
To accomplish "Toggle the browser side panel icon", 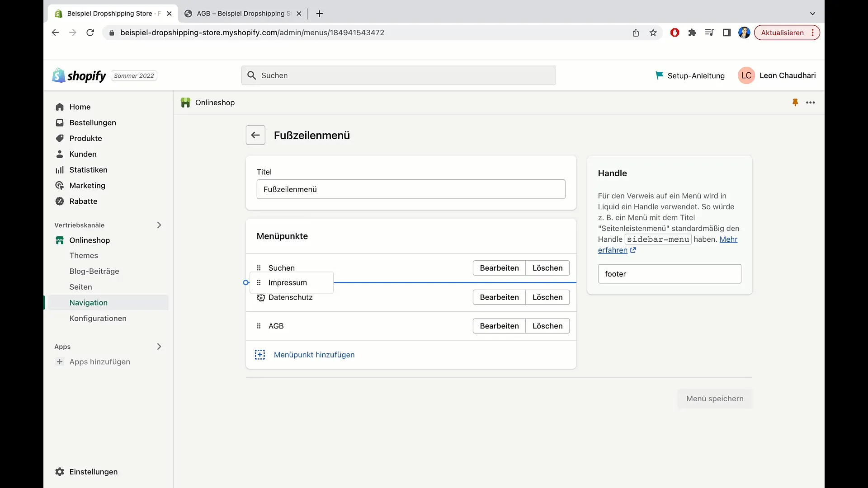I will click(726, 33).
